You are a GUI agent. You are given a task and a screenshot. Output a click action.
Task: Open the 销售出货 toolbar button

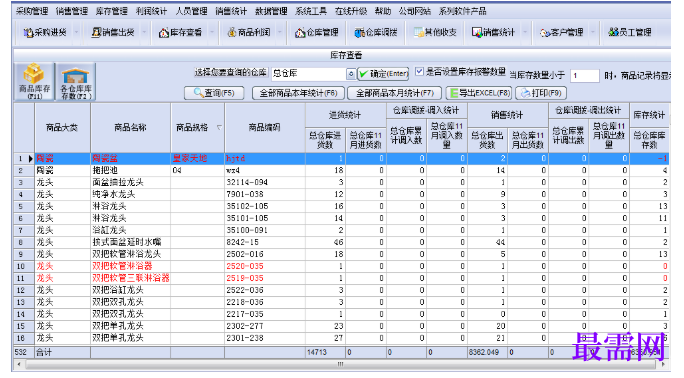coord(113,32)
